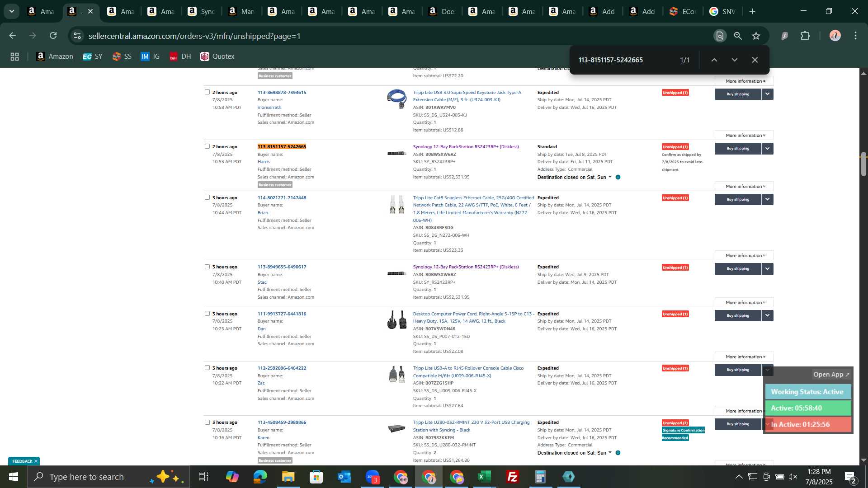868x488 pixels.
Task: Open File Explorer from the taskbar
Action: pos(288,477)
